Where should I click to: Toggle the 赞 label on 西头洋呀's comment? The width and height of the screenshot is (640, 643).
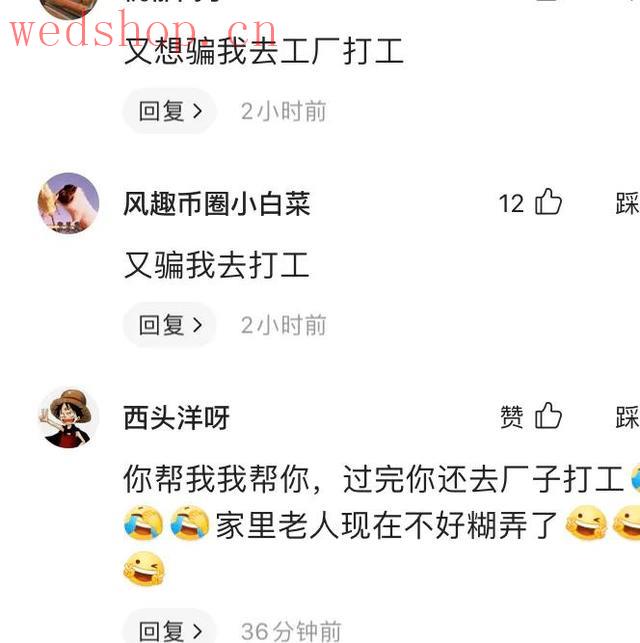click(x=512, y=417)
